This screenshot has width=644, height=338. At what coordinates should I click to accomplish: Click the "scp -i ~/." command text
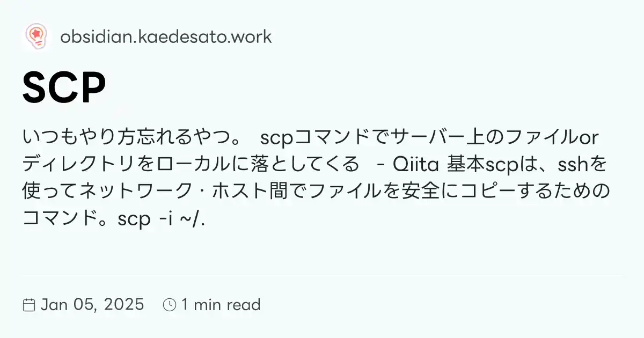point(160,219)
